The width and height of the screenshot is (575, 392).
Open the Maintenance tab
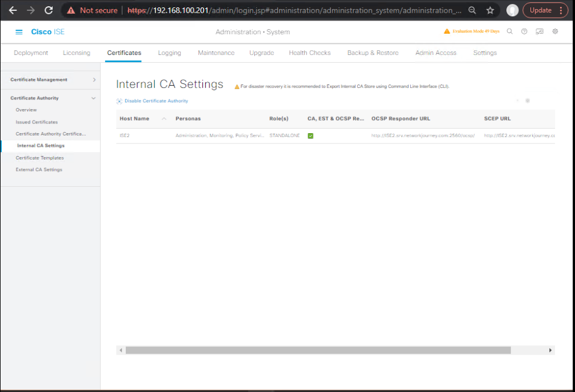(x=216, y=53)
